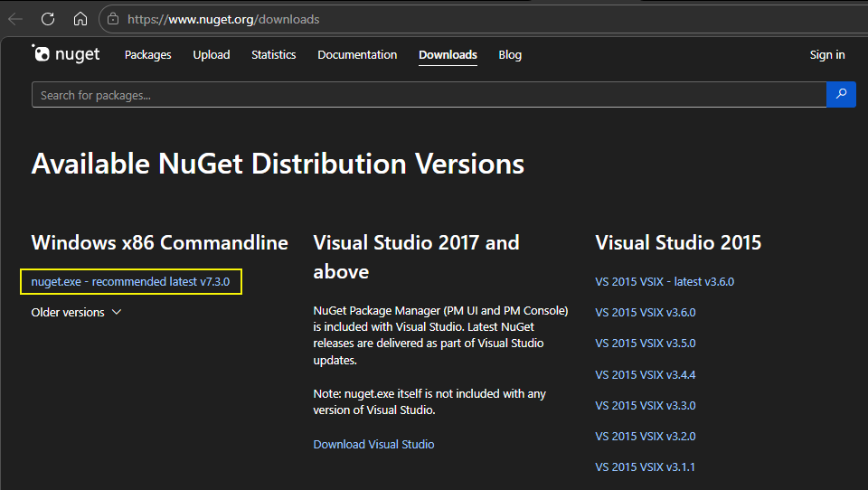868x490 pixels.
Task: Open the Documentation nav link
Action: [x=357, y=55]
